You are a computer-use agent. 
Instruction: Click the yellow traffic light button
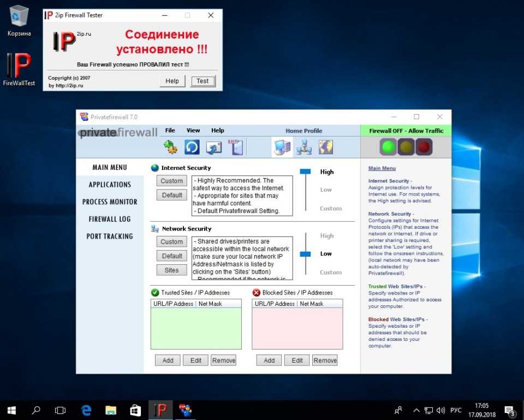coord(406,147)
